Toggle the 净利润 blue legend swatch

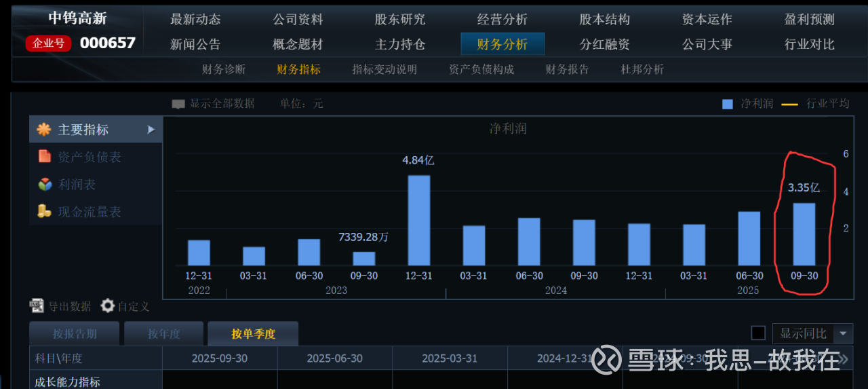(728, 104)
